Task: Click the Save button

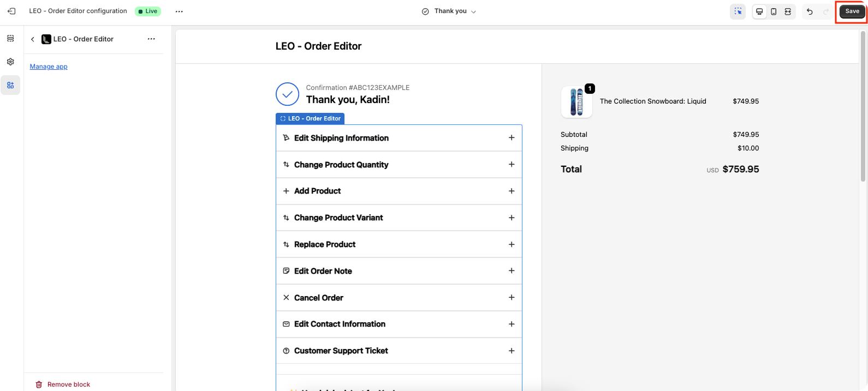Action: click(x=852, y=11)
